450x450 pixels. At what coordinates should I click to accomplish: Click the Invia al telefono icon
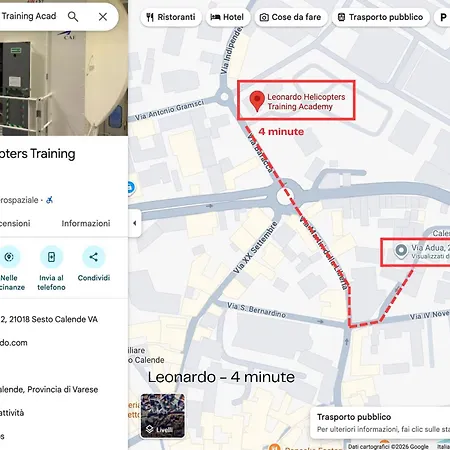(51, 257)
